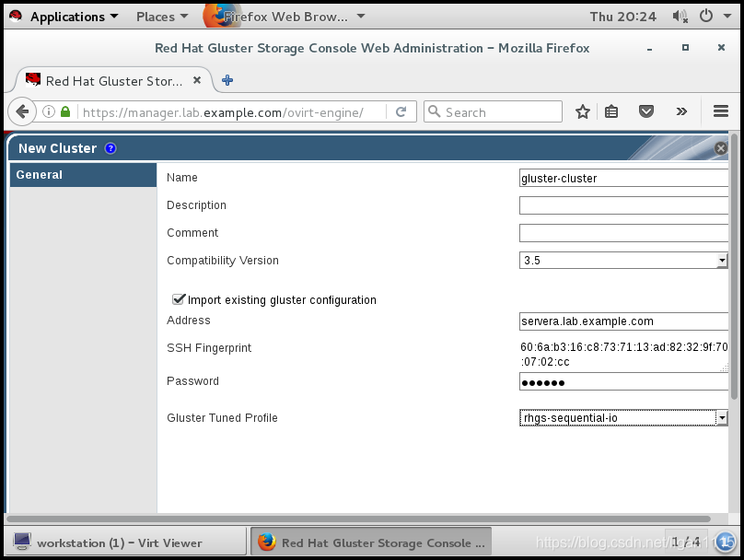Open a new tab with plus icon
744x560 pixels.
point(227,81)
